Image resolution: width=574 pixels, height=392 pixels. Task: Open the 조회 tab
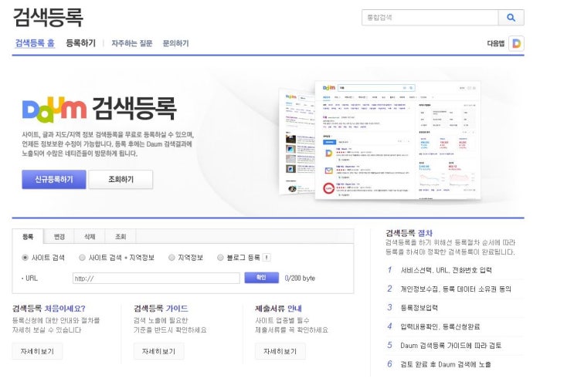coord(121,237)
